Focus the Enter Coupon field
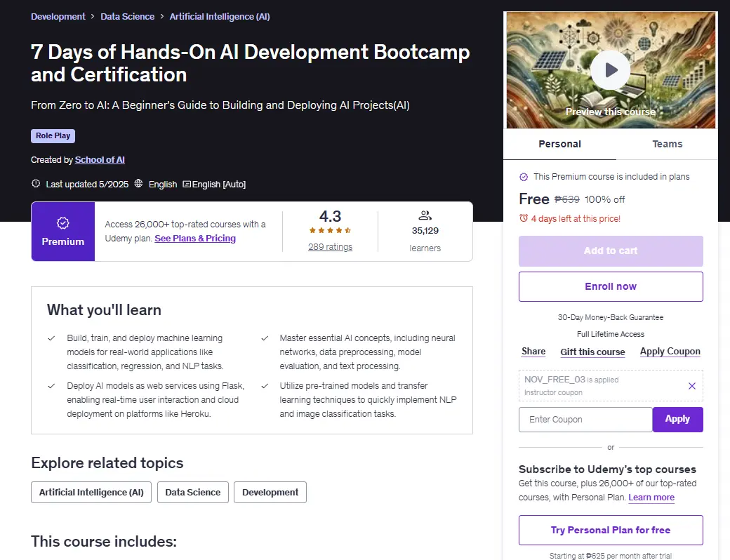The height and width of the screenshot is (560, 730). click(585, 420)
